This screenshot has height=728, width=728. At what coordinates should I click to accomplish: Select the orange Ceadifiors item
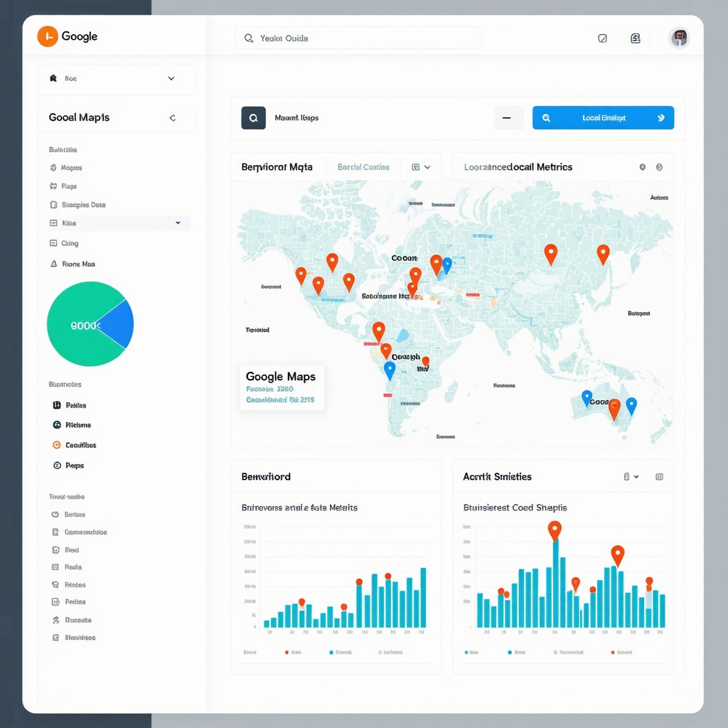(x=80, y=445)
